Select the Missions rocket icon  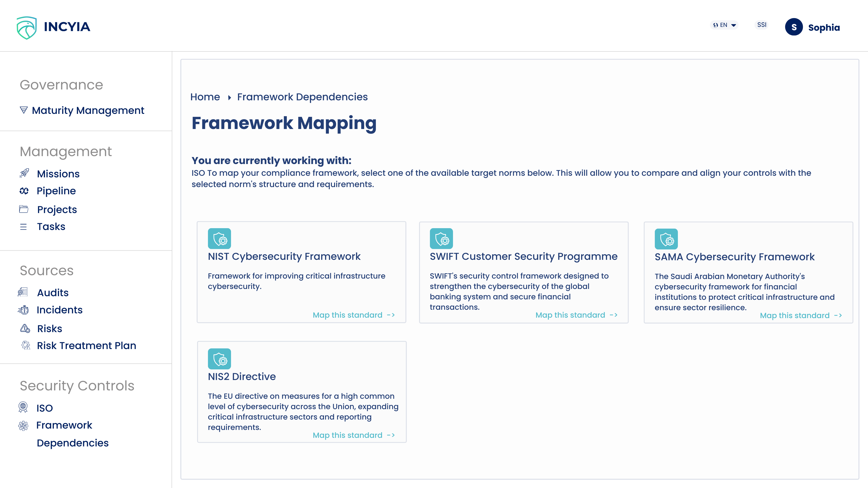(24, 174)
